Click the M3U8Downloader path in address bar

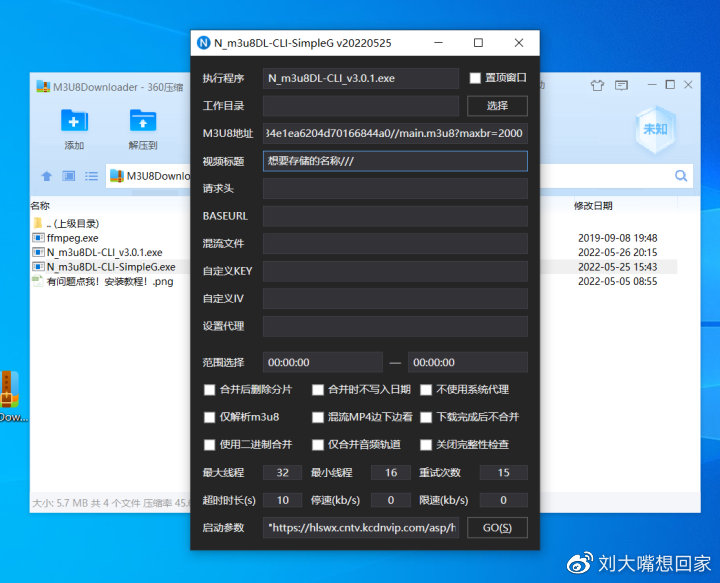coord(158,176)
